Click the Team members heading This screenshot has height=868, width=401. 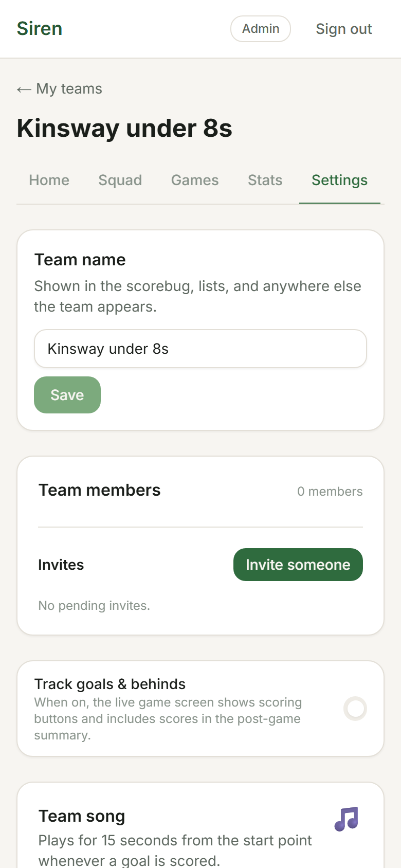pyautogui.click(x=99, y=490)
